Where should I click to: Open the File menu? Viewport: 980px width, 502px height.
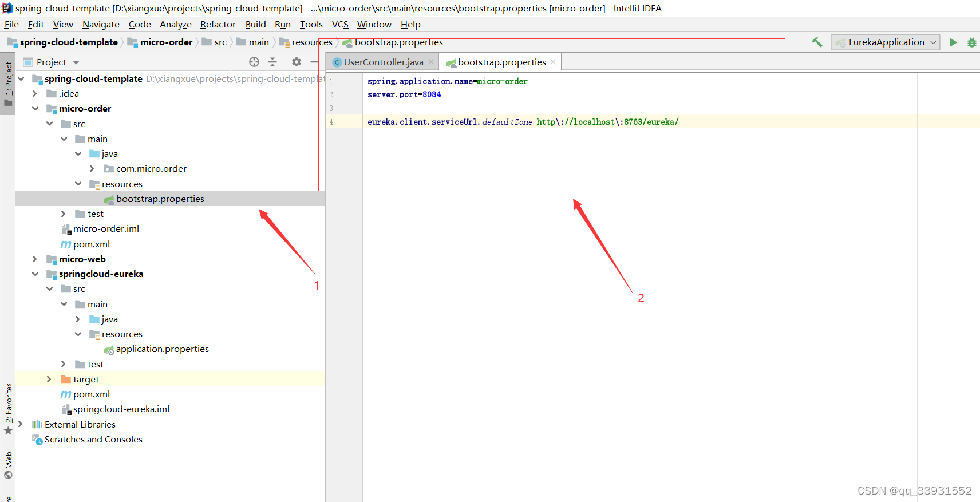point(11,24)
